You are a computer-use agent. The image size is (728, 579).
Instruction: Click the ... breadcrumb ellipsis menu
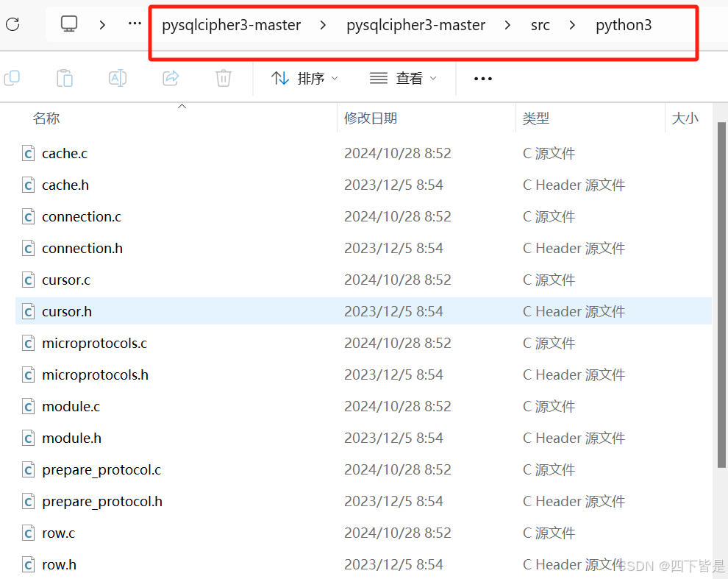134,23
